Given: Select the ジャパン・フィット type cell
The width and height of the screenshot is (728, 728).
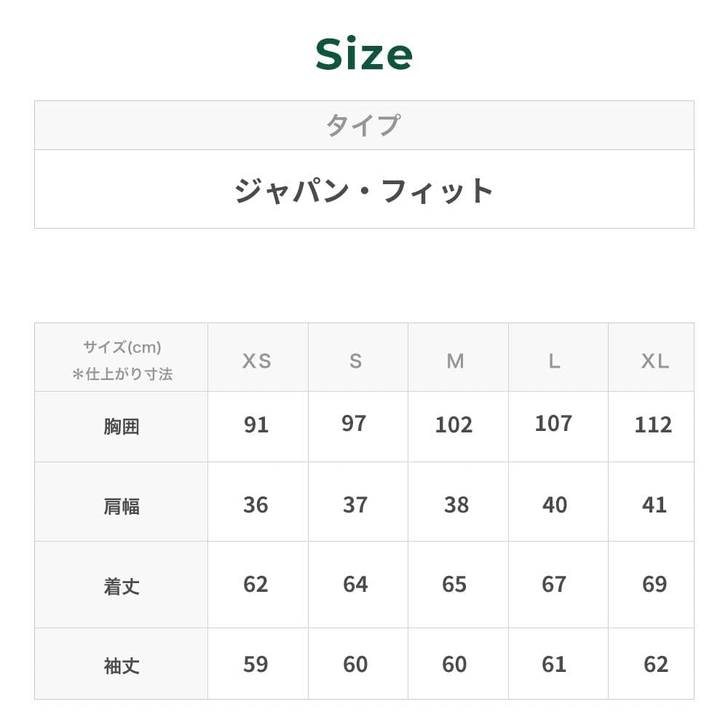Looking at the screenshot, I should pos(364,190).
